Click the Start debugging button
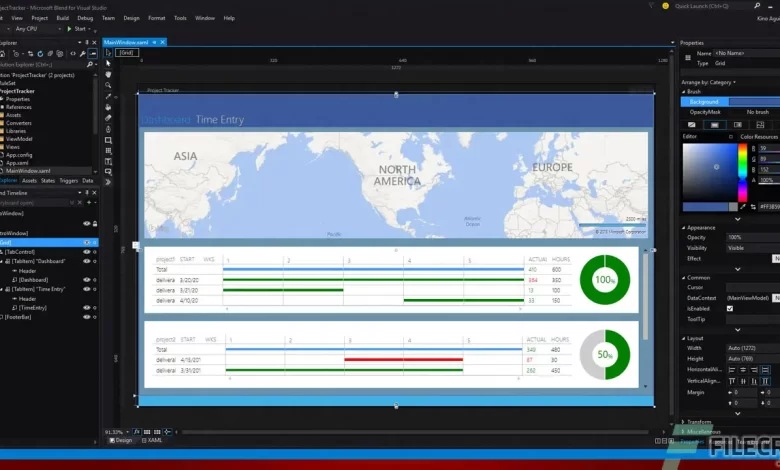Screen dimensions: 780x470 tap(77, 29)
